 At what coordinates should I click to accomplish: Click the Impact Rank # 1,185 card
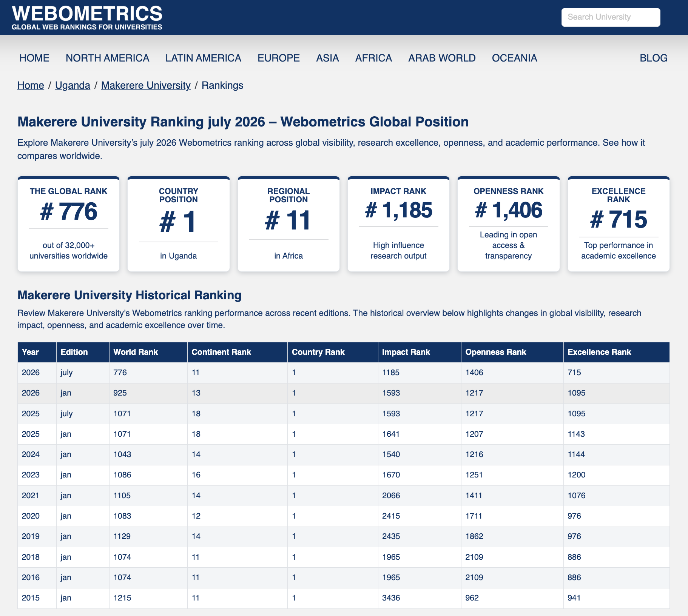pos(398,224)
